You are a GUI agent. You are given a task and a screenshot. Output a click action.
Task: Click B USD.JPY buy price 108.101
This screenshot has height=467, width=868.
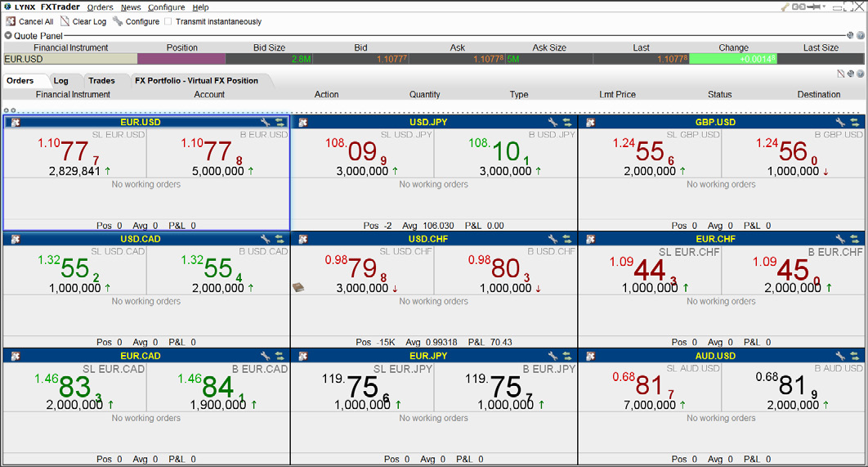point(499,150)
